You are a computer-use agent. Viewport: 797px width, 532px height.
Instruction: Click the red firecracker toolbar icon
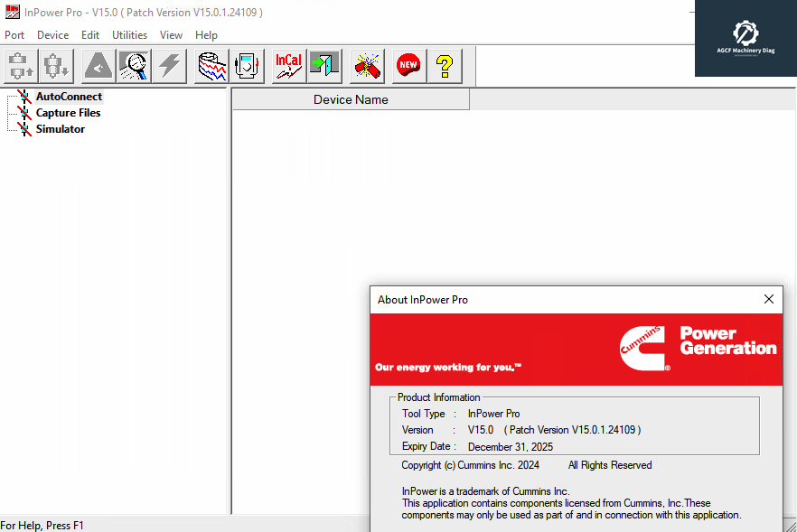tap(368, 66)
